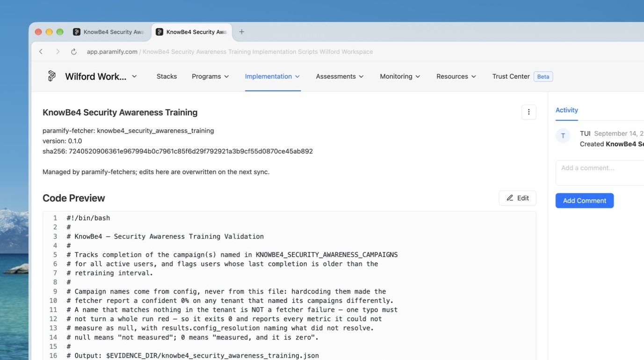Click code line 'retraining interval.'
The width and height of the screenshot is (644, 360).
pos(110,273)
